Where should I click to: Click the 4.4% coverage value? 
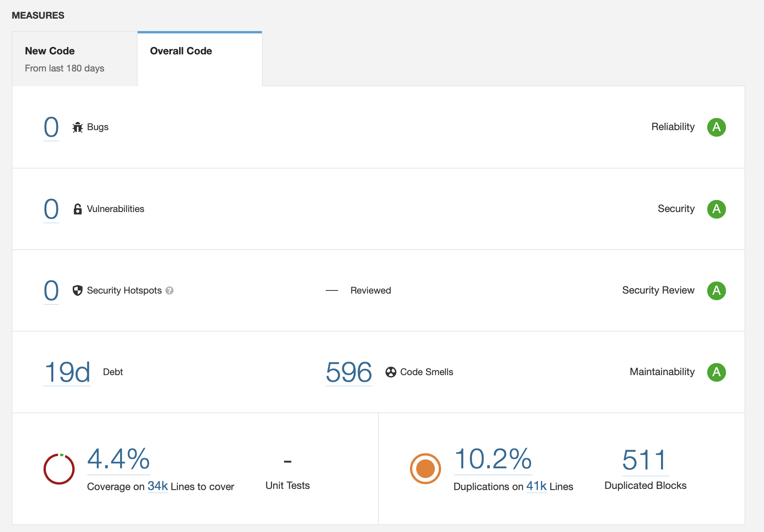pos(119,459)
